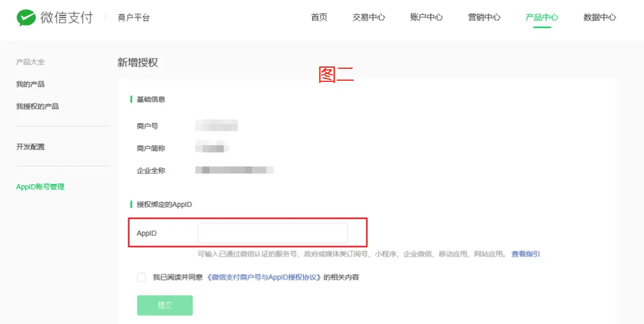The image size is (644, 324).
Task: Select 我的产品 in the sidebar
Action: click(30, 84)
